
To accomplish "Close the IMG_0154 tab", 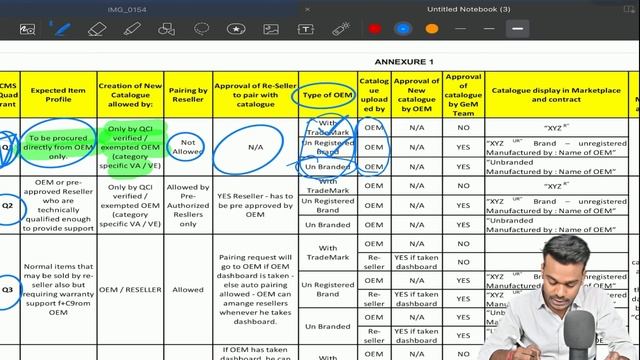I will pos(307,9).
